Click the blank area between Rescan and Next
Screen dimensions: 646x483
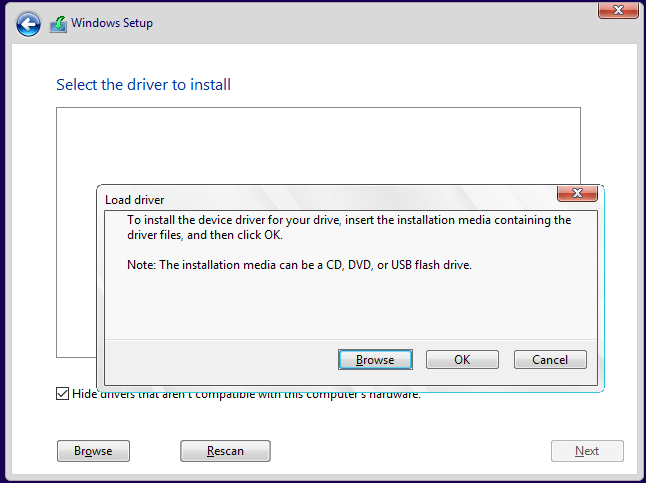click(410, 451)
